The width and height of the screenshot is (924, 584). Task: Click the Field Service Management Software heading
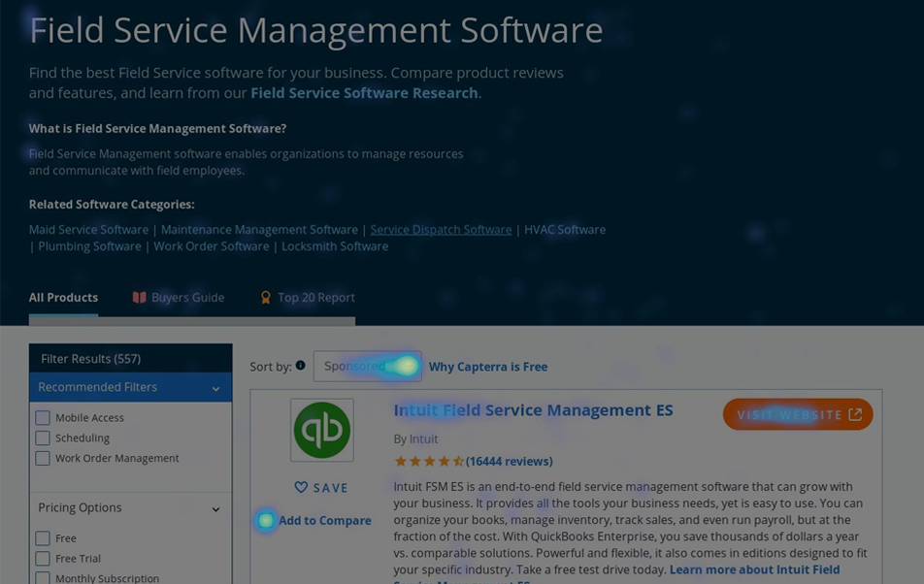pos(315,30)
